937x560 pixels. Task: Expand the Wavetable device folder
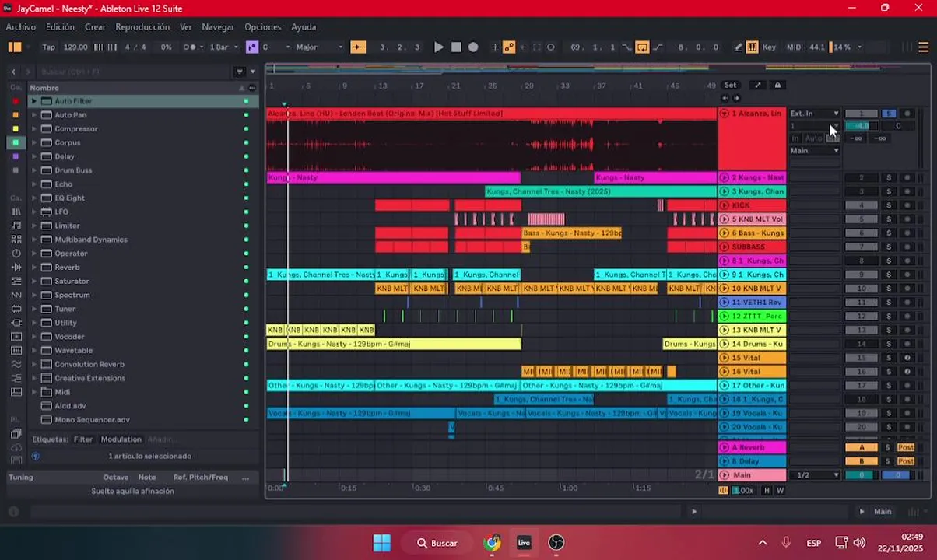[x=33, y=351]
